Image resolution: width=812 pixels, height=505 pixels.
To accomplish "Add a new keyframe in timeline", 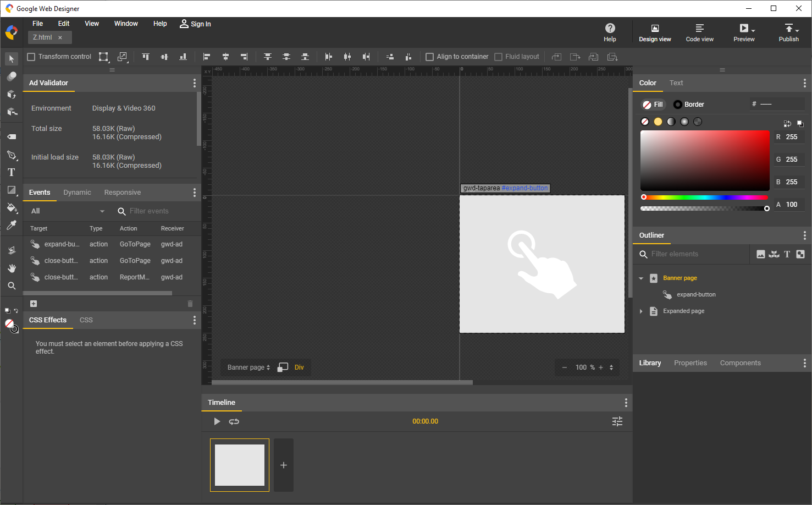I will (x=284, y=465).
